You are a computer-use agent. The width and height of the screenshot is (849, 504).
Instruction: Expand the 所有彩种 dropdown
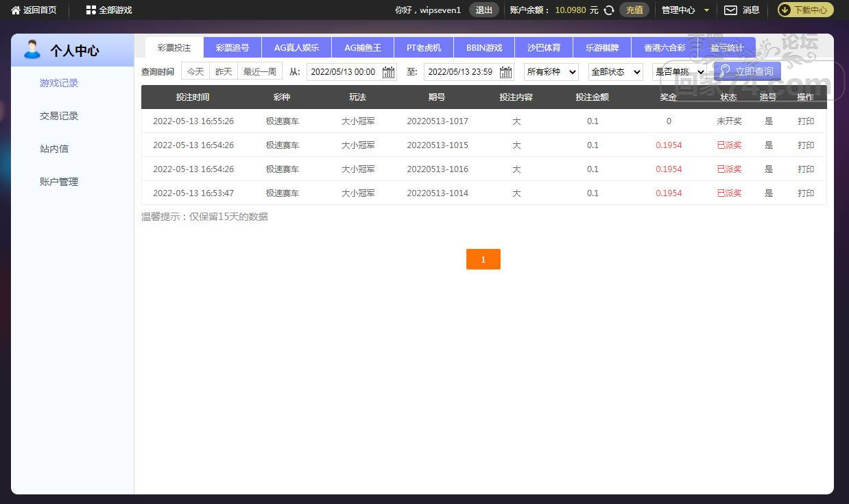(551, 72)
